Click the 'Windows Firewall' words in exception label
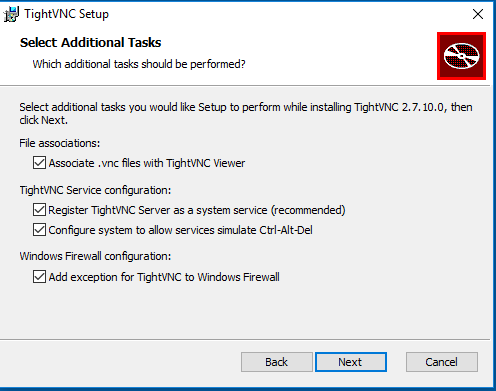Viewport: 496px width, 391px height. [x=238, y=277]
